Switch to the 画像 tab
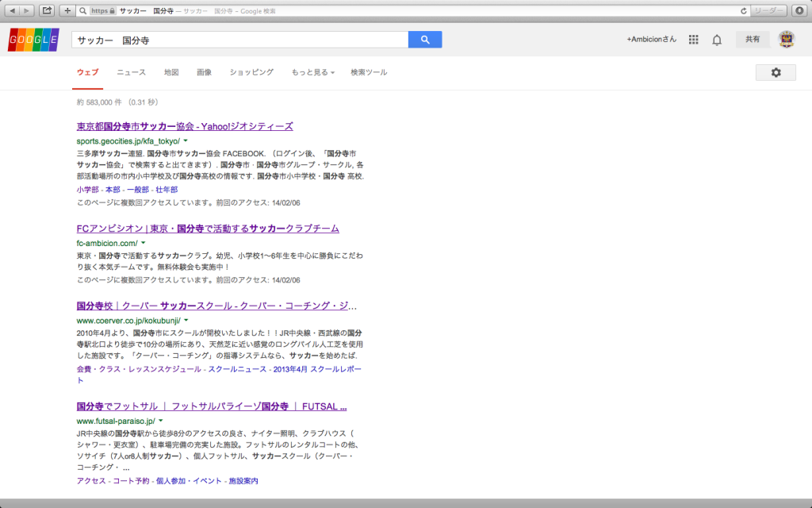Image resolution: width=812 pixels, height=508 pixels. click(x=204, y=72)
